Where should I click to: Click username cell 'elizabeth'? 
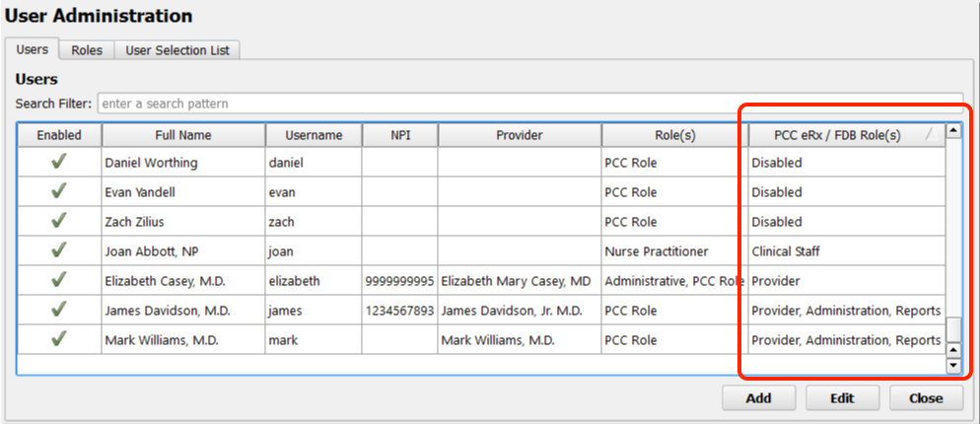click(x=314, y=281)
